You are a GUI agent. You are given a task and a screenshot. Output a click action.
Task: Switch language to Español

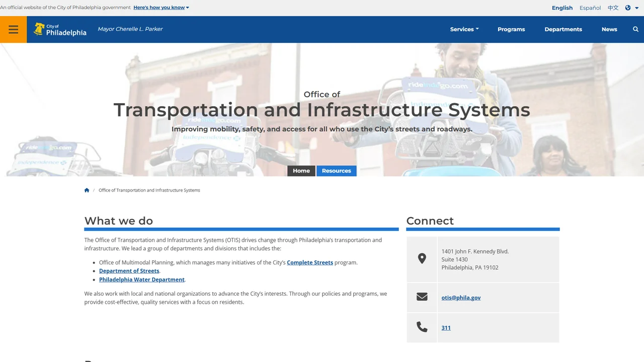pyautogui.click(x=590, y=8)
